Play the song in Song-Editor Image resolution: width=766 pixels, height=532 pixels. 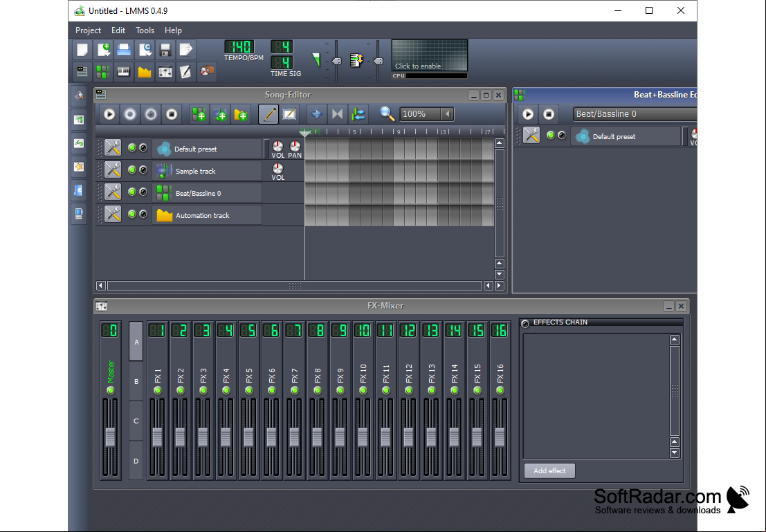(x=109, y=114)
